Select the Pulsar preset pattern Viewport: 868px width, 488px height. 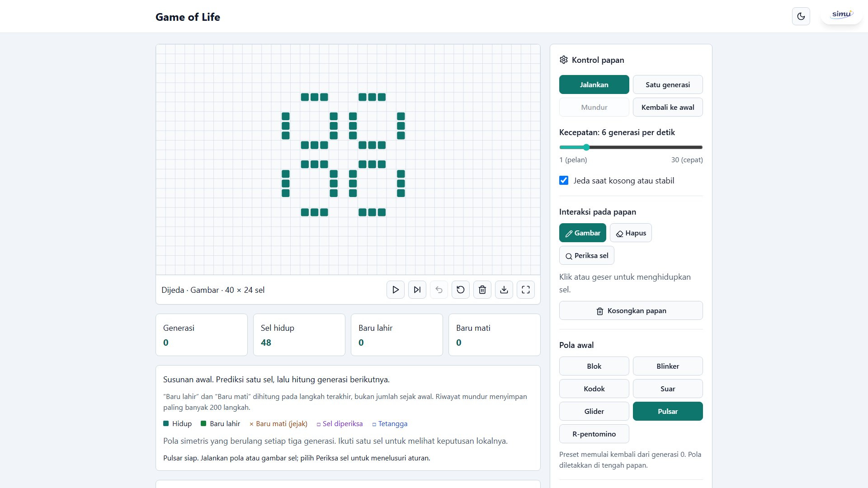point(668,411)
